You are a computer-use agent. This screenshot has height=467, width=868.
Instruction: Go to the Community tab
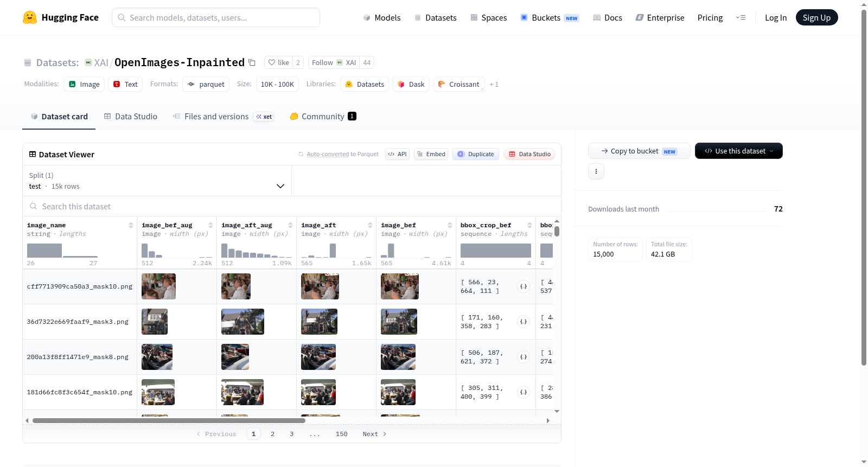click(x=323, y=116)
